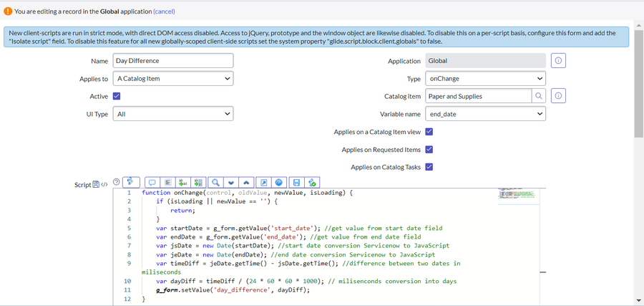
Task: Click the read-only Application field
Action: [485, 61]
